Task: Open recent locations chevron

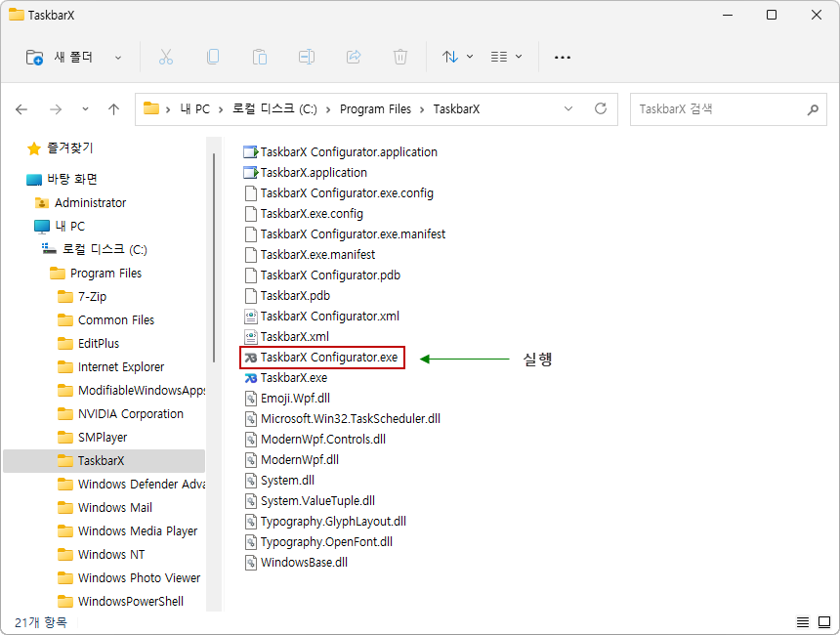Action: (x=85, y=109)
